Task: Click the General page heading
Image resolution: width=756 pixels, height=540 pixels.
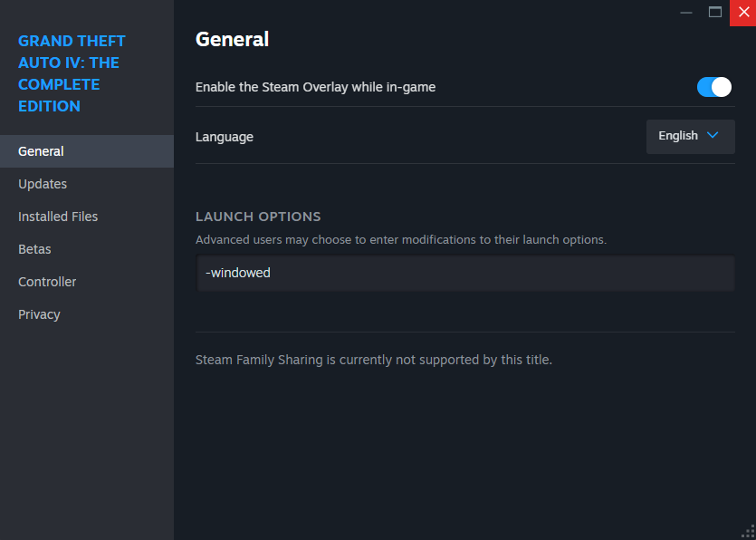Action: coord(232,39)
